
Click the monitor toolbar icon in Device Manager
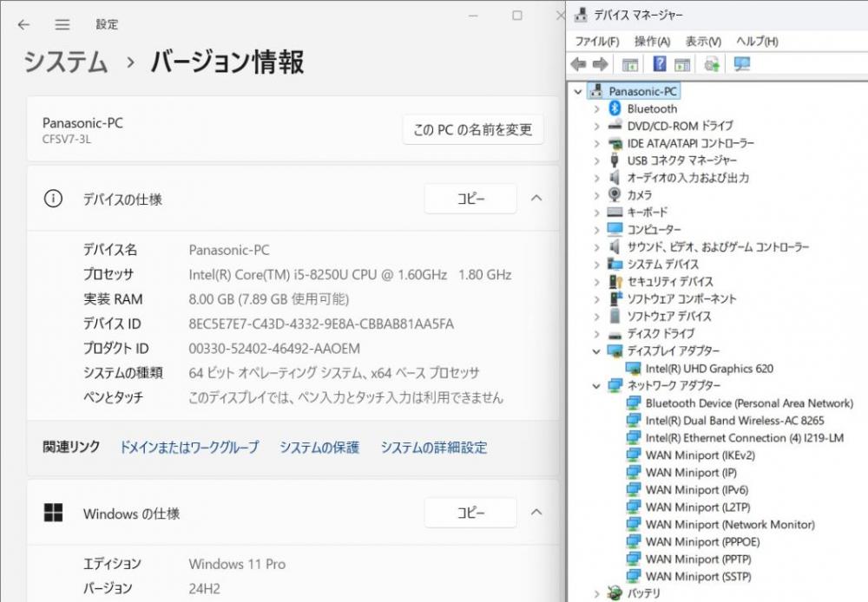[x=742, y=64]
